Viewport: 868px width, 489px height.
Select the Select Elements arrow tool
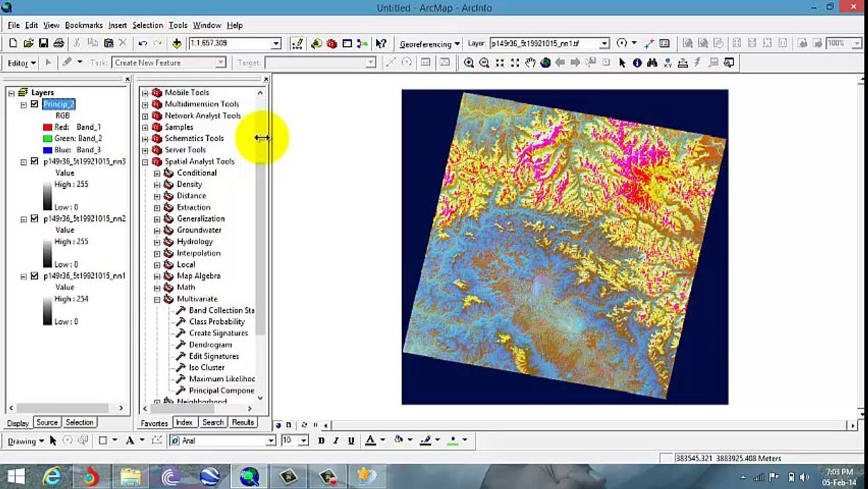pyautogui.click(x=622, y=62)
